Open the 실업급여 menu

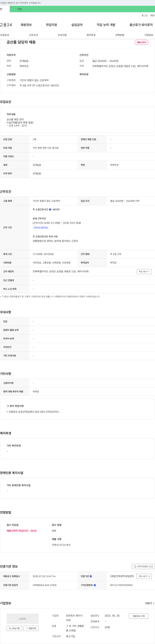(x=77, y=25)
